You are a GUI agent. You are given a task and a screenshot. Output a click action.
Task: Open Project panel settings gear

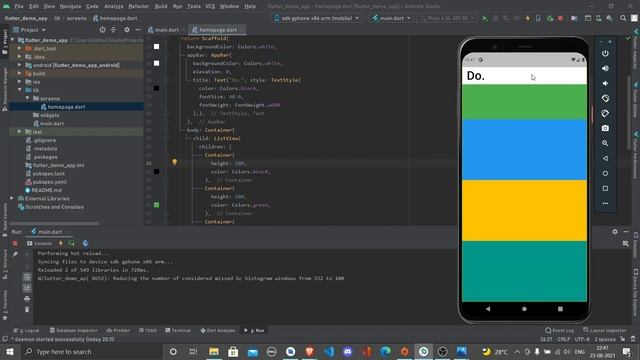pos(127,30)
